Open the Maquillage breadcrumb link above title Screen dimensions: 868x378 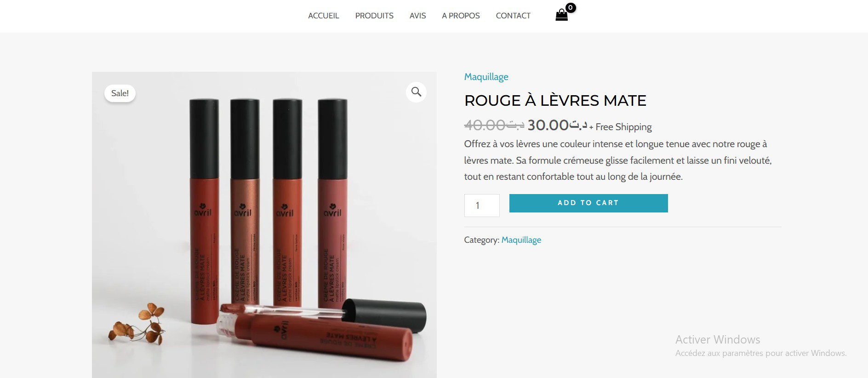486,77
